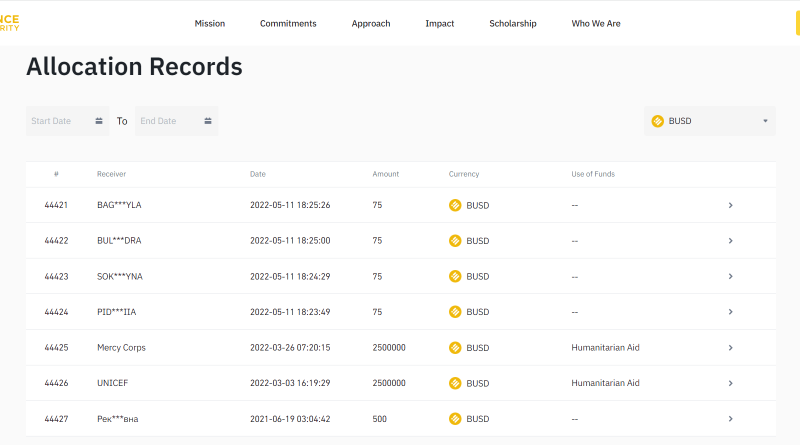800x445 pixels.
Task: Click BUSD coin icon in row 44421
Action: click(x=455, y=205)
